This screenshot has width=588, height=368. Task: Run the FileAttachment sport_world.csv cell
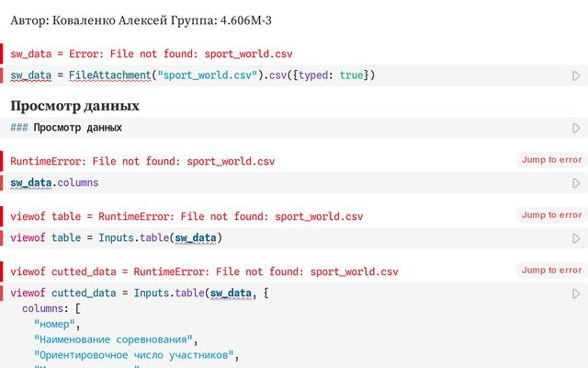tap(576, 75)
